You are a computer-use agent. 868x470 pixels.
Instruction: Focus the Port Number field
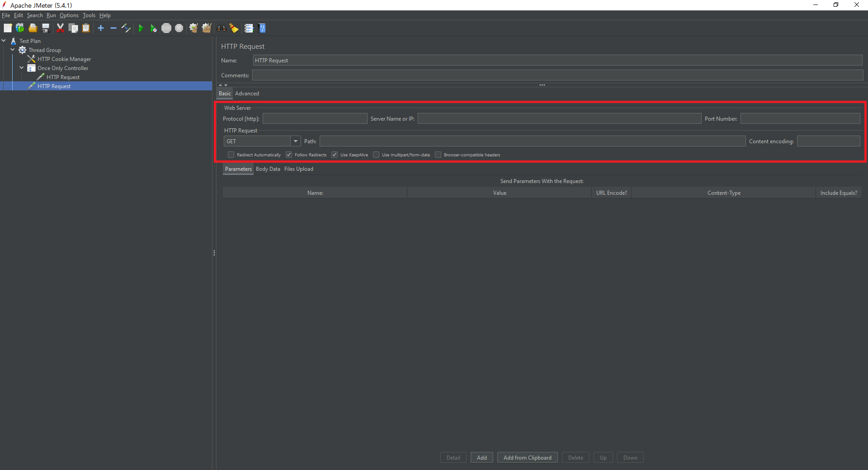pos(800,118)
